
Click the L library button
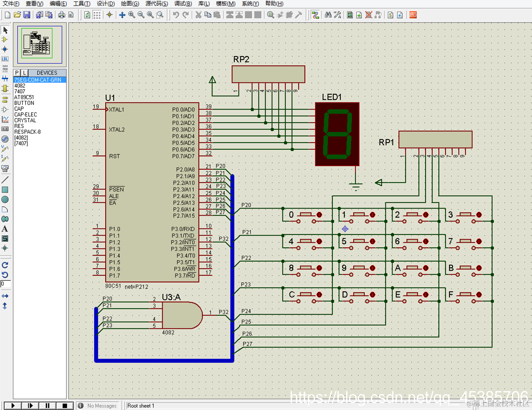point(24,73)
